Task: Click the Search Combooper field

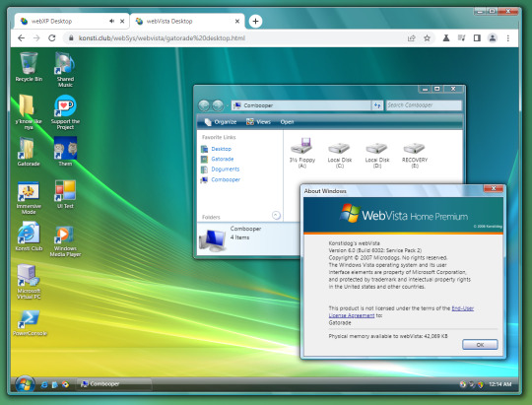Action: coord(424,105)
